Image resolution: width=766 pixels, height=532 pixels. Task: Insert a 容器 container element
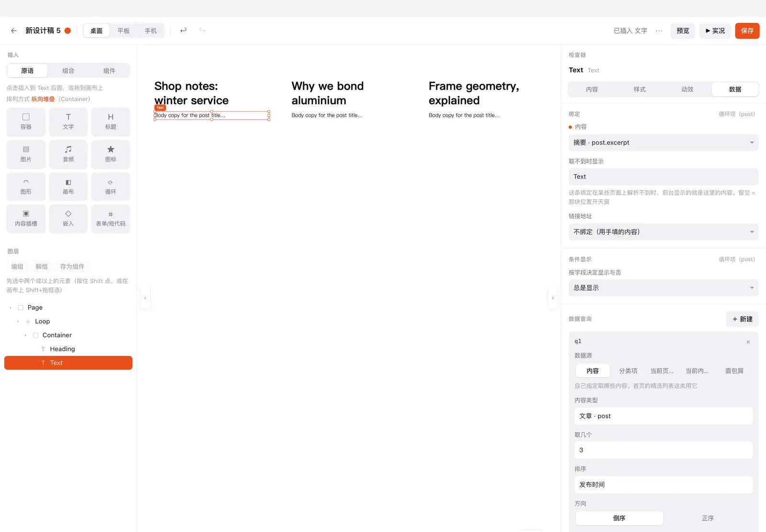pyautogui.click(x=26, y=122)
